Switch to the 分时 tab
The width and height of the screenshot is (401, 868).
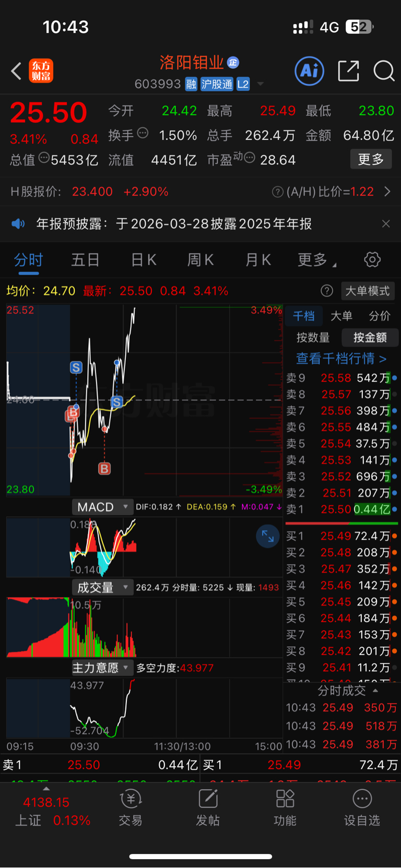point(29,260)
